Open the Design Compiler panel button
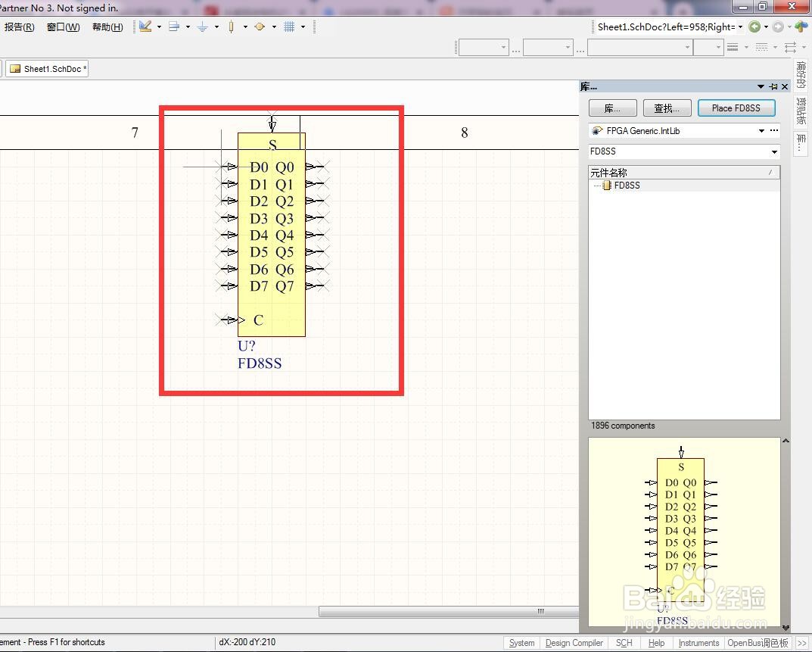The height and width of the screenshot is (652, 812). 574,643
